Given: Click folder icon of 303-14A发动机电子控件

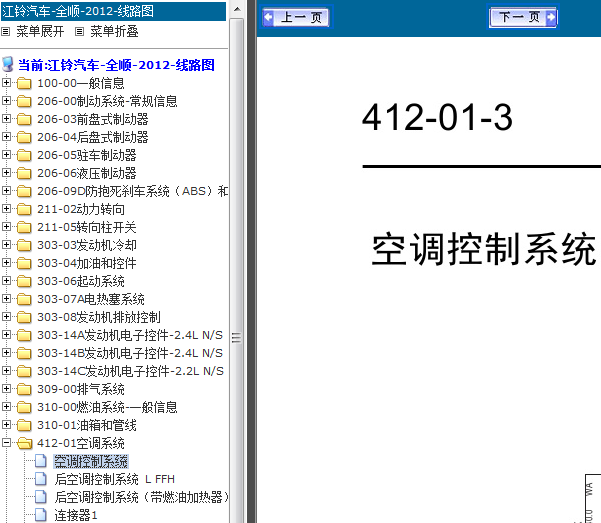Looking at the screenshot, I should [24, 336].
